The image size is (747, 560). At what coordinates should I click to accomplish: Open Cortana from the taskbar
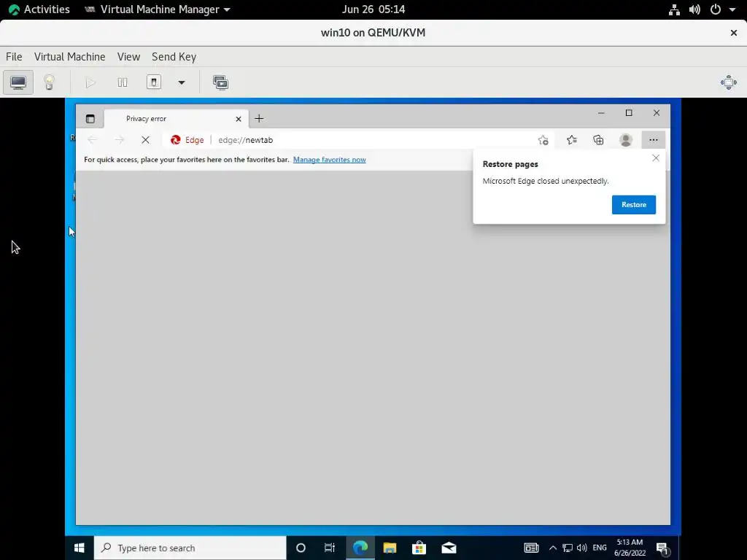coord(301,548)
